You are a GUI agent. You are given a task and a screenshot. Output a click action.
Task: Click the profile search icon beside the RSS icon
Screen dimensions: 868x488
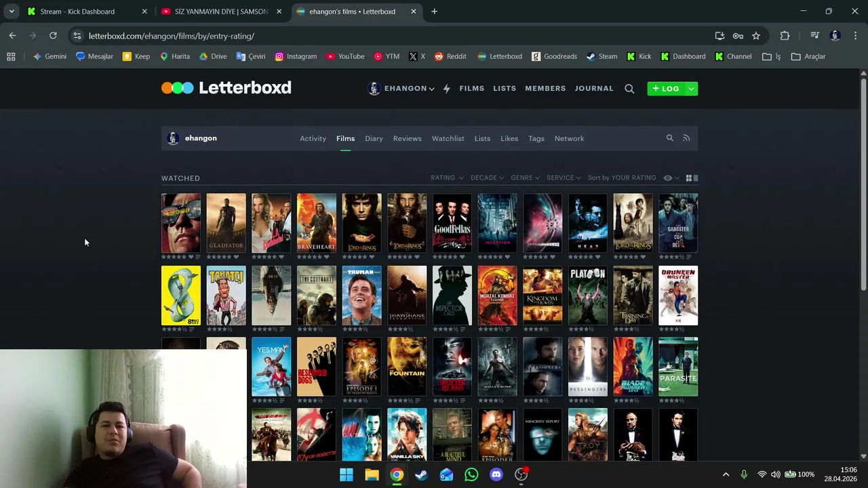click(x=669, y=138)
